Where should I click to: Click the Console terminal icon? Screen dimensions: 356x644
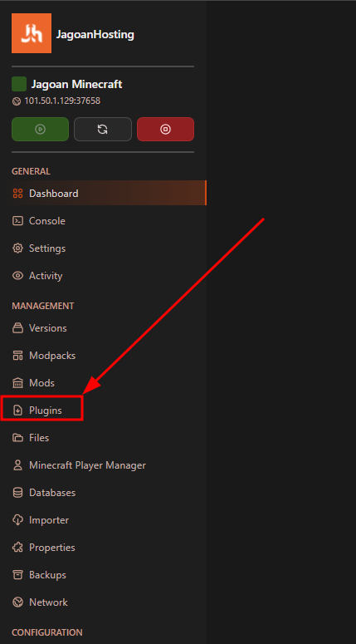point(17,221)
